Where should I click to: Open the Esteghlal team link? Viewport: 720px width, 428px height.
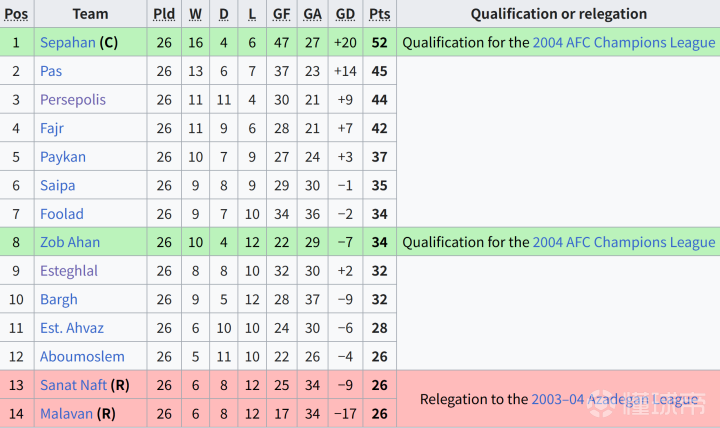coord(69,271)
